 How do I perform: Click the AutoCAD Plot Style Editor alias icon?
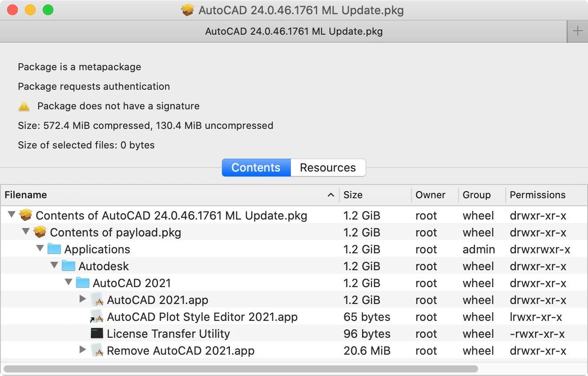[x=97, y=316]
